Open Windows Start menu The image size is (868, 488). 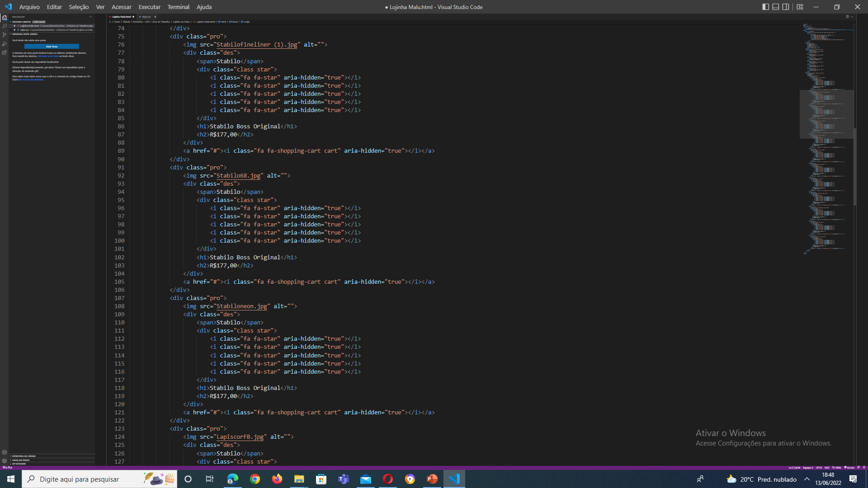pyautogui.click(x=11, y=479)
